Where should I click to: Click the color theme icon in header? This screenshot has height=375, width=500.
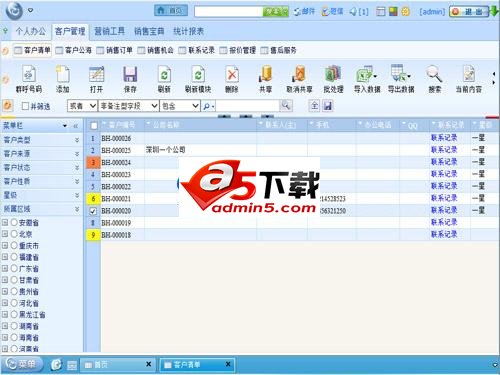coord(393,12)
